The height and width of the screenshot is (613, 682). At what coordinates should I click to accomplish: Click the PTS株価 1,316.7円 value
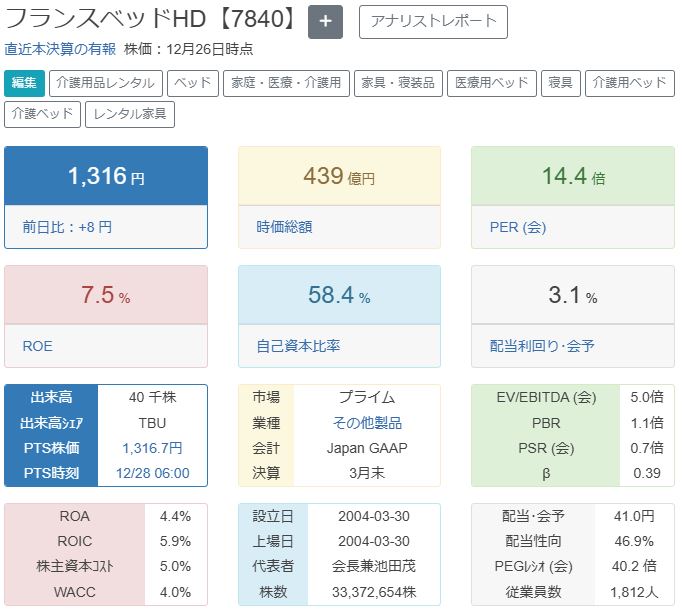tap(152, 448)
